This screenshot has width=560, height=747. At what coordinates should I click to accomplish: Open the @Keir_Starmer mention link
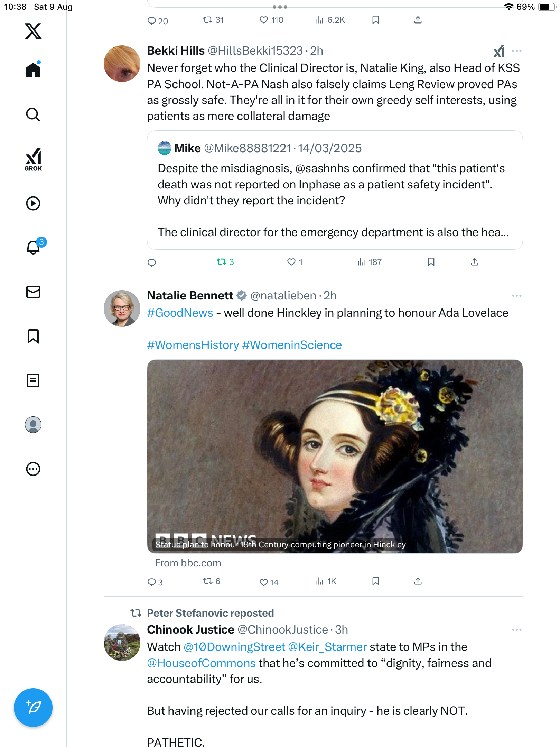[327, 647]
